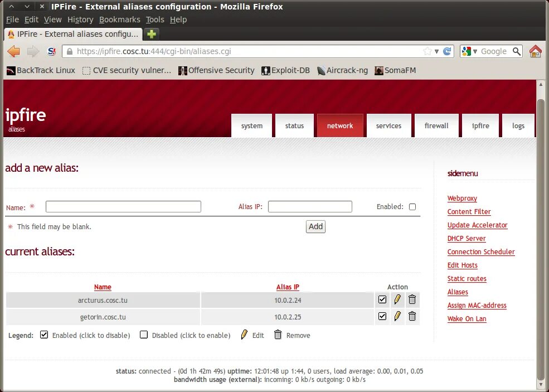Open the Tools menu
Viewport: 549px width, 392px height.
point(155,20)
